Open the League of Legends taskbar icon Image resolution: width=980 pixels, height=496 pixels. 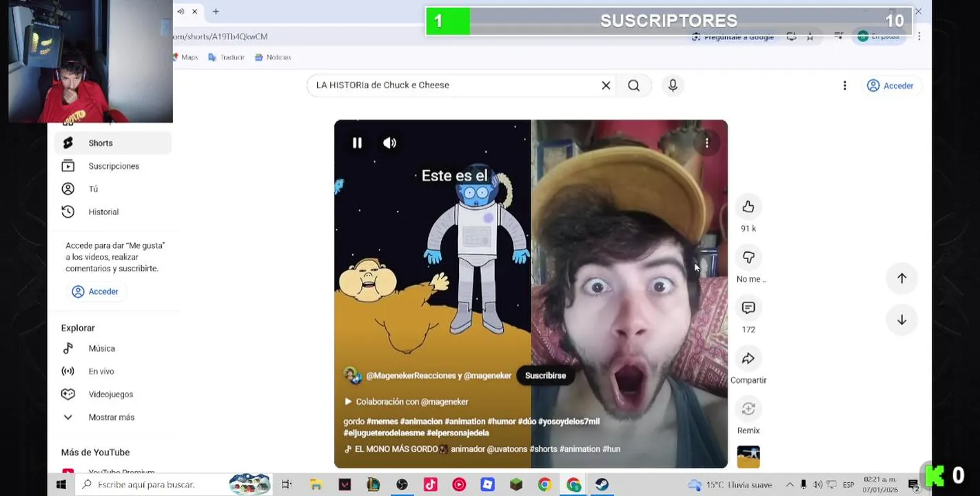[374, 485]
